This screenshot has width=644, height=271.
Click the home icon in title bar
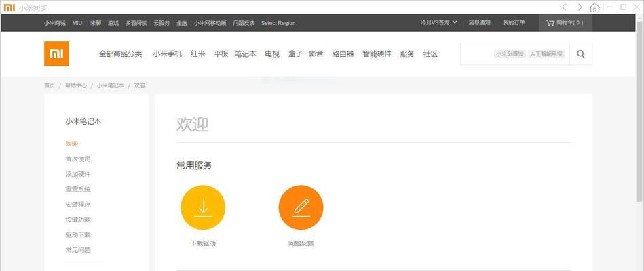594,7
